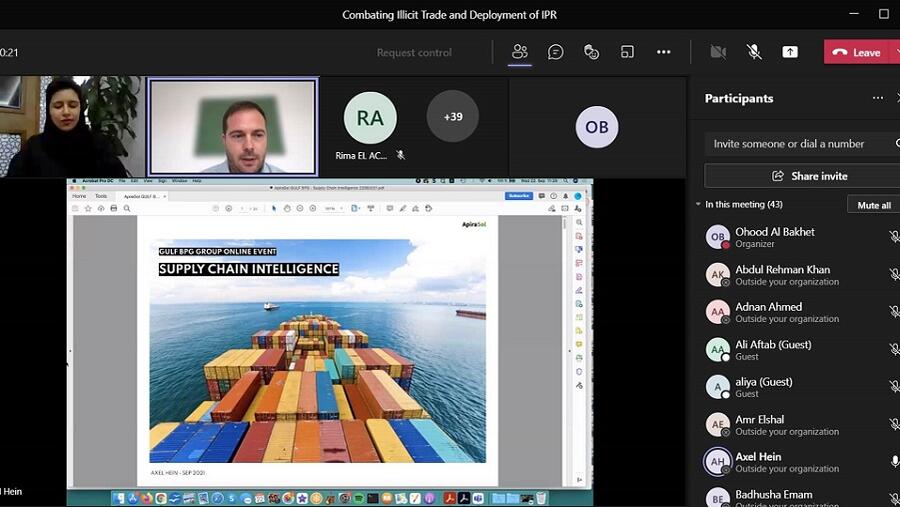900x507 pixels.
Task: Mute Axel Hein's microphone in list
Action: [894, 462]
